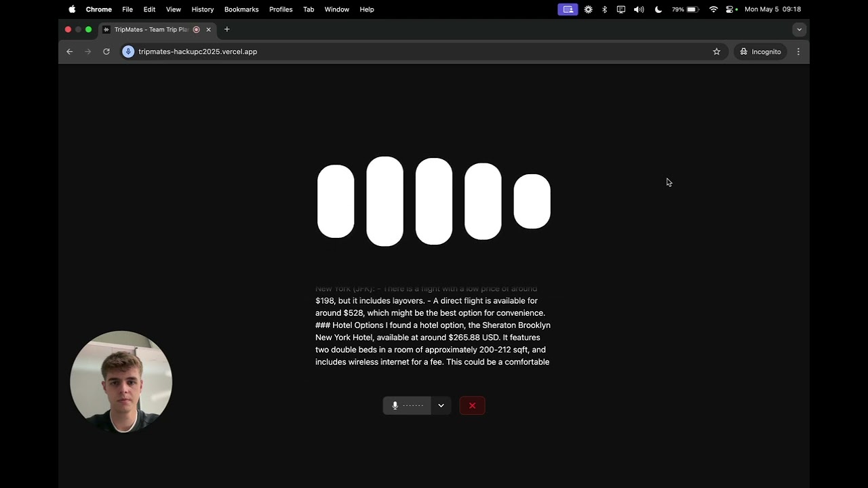Click the "### Hotel Options" transcript heading
Viewport: 868px width, 488px height.
tap(349, 325)
